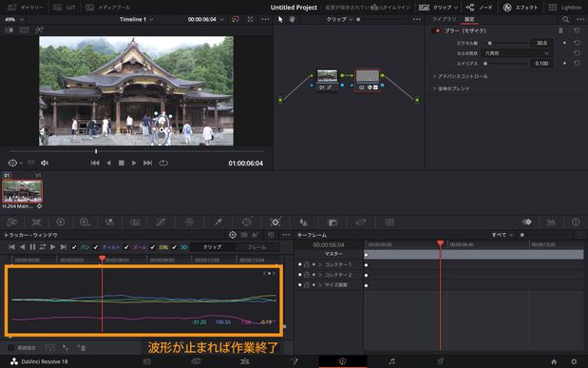
Task: Toggle the Tilt tracking checkbox
Action: (96, 247)
